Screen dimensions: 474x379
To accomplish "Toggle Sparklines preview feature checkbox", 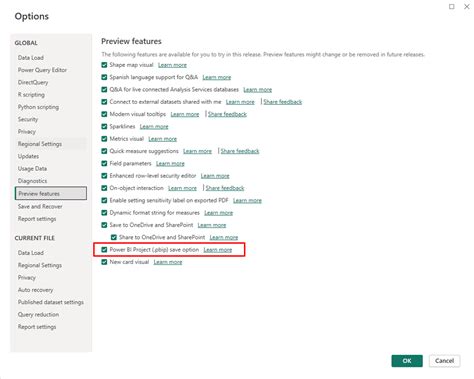I will point(104,127).
